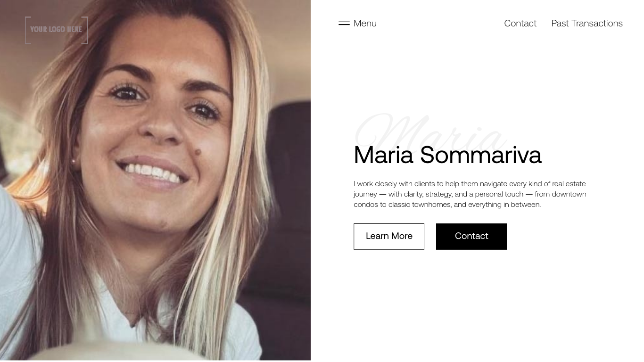Click the agent's portrait photo

pyautogui.click(x=155, y=181)
